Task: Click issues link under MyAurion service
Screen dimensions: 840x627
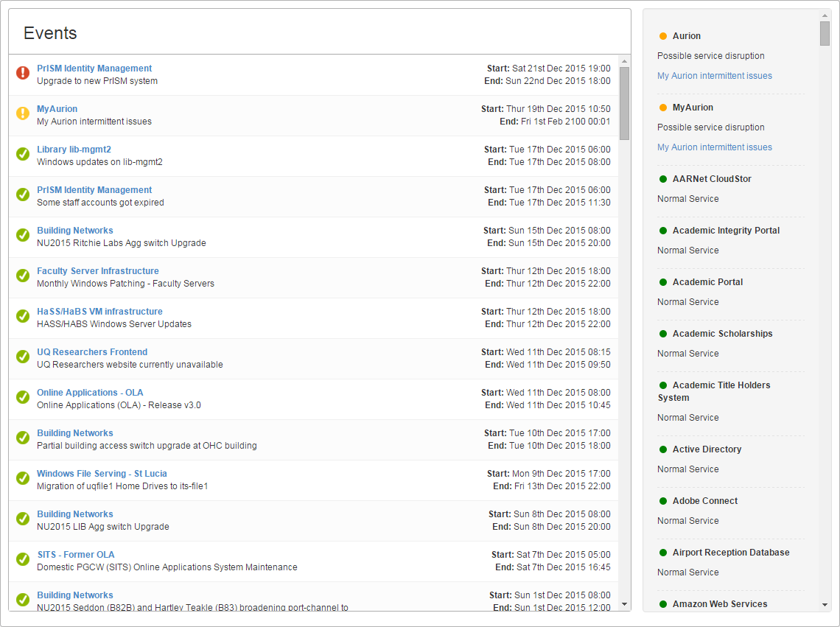Action: pyautogui.click(x=715, y=147)
